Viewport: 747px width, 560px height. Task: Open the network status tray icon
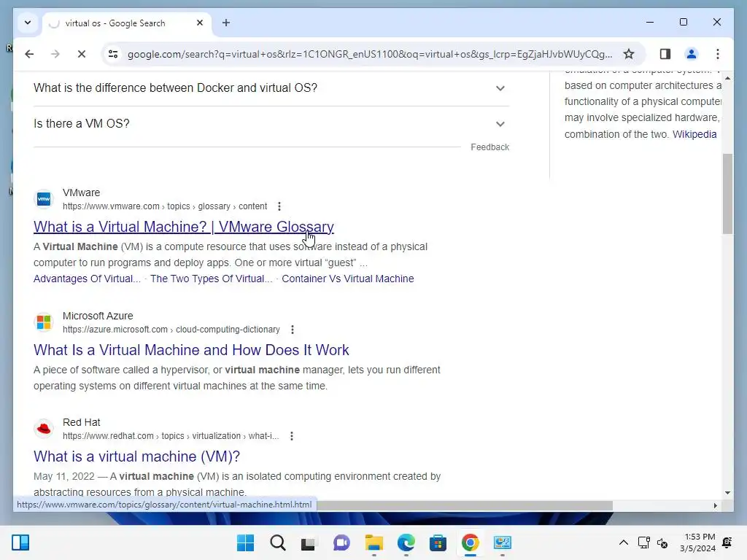pyautogui.click(x=643, y=542)
